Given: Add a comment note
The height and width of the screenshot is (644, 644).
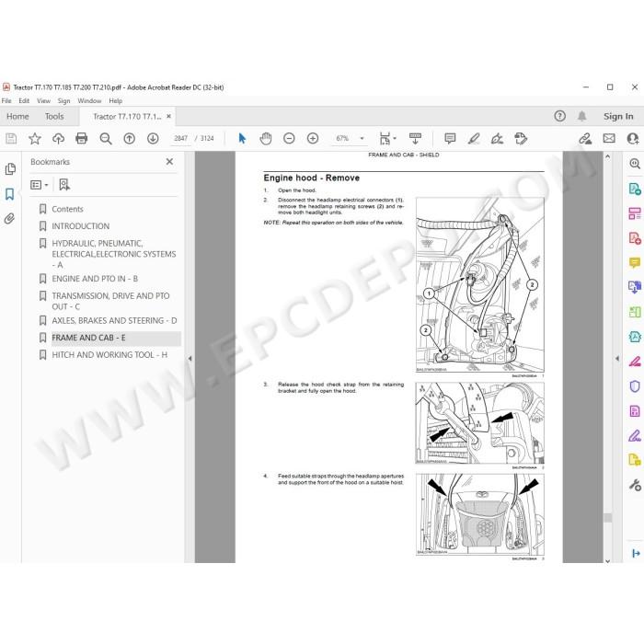Looking at the screenshot, I should [450, 139].
